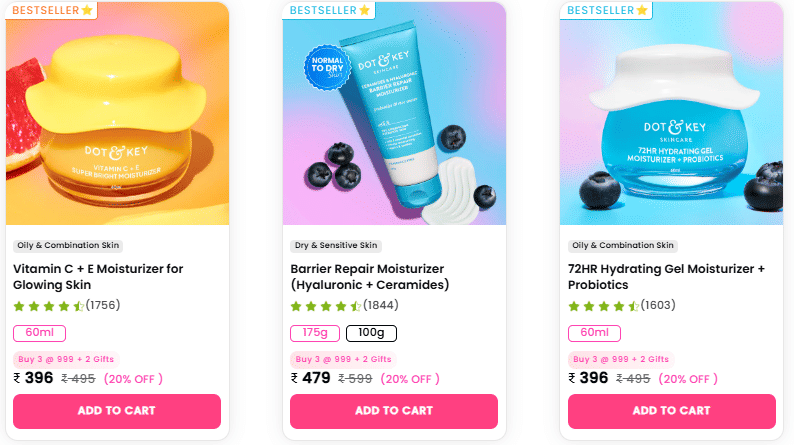This screenshot has height=445, width=794.
Task: Open Barrier Repair Moisturizer title link
Action: coord(370,276)
